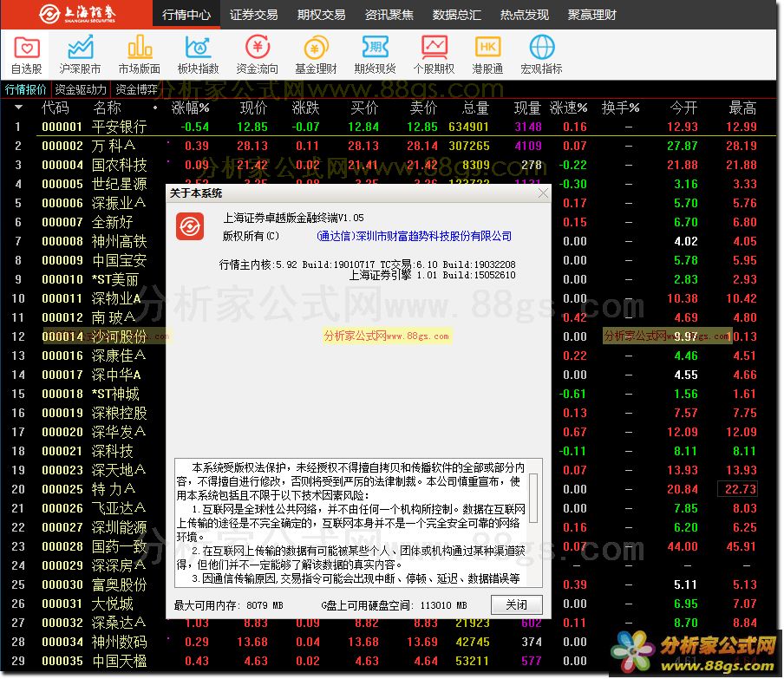
Task: Close the 关于本系统 dialog with X
Action: (x=543, y=193)
